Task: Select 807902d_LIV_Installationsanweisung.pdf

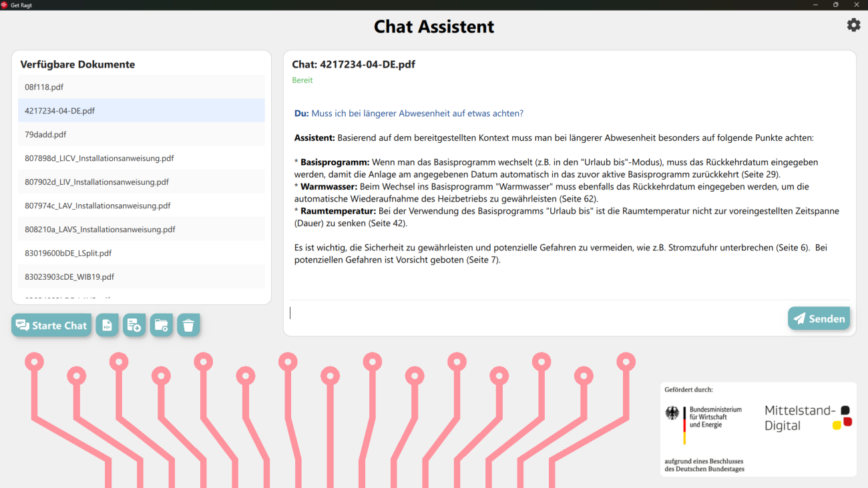Action: tap(142, 182)
